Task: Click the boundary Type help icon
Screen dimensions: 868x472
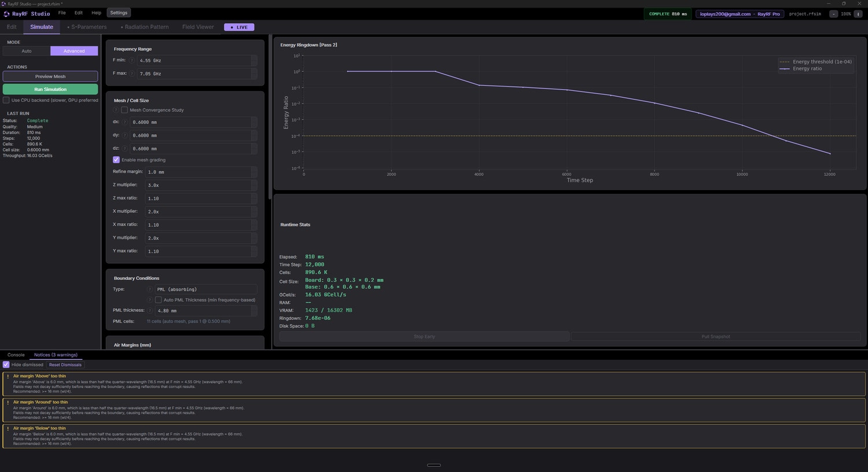Action: (x=150, y=289)
